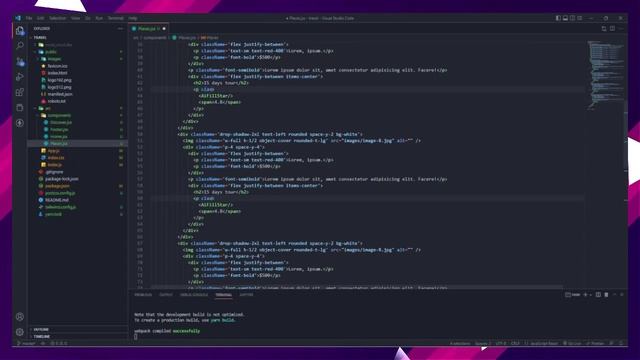Open the View menu
The image size is (640, 360).
coord(76,18)
